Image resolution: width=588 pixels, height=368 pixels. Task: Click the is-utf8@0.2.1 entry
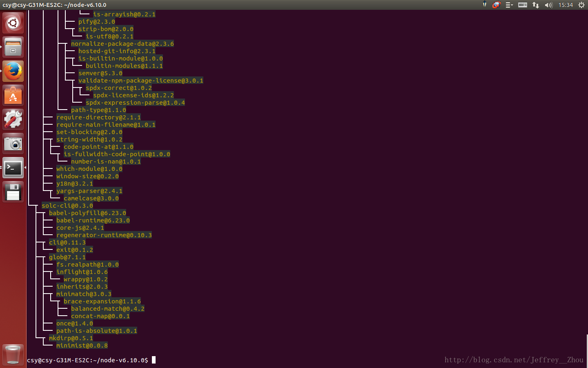click(x=109, y=36)
